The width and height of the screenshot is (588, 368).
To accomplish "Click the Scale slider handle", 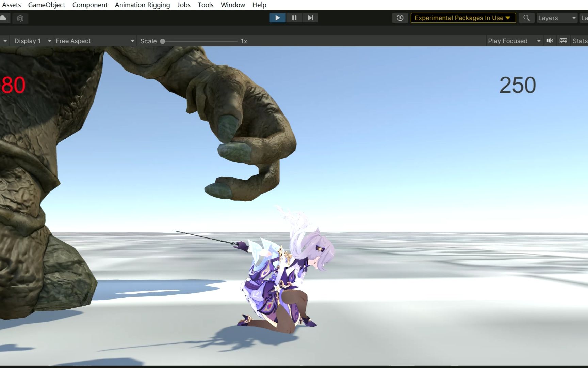I will (x=163, y=41).
